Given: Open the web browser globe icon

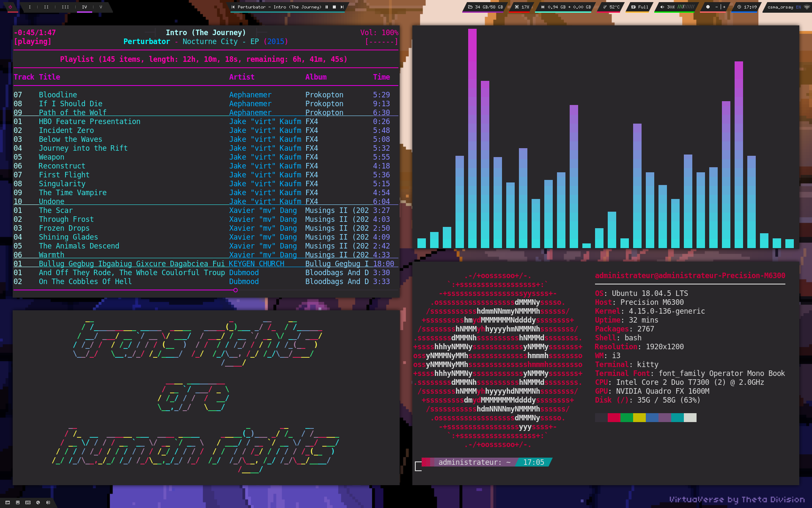Looking at the screenshot, I should 38,502.
